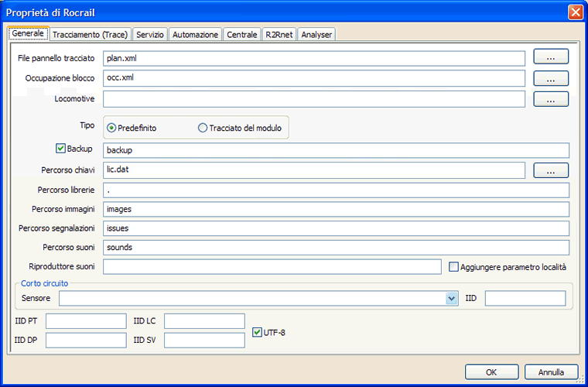The image size is (588, 387).
Task: Open the R2Rnet tab
Action: (279, 35)
